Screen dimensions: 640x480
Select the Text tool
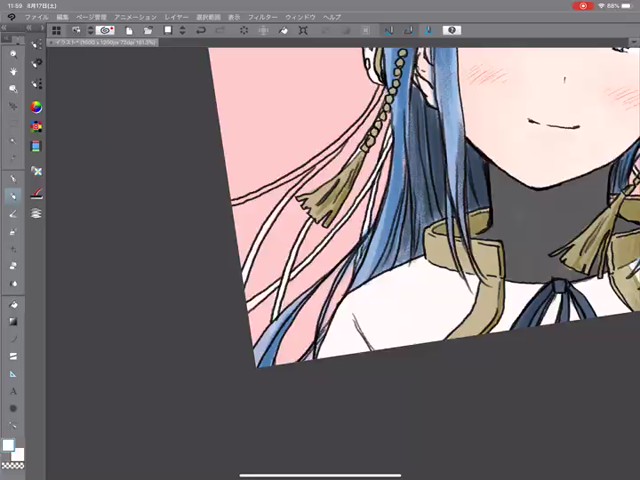point(13,391)
